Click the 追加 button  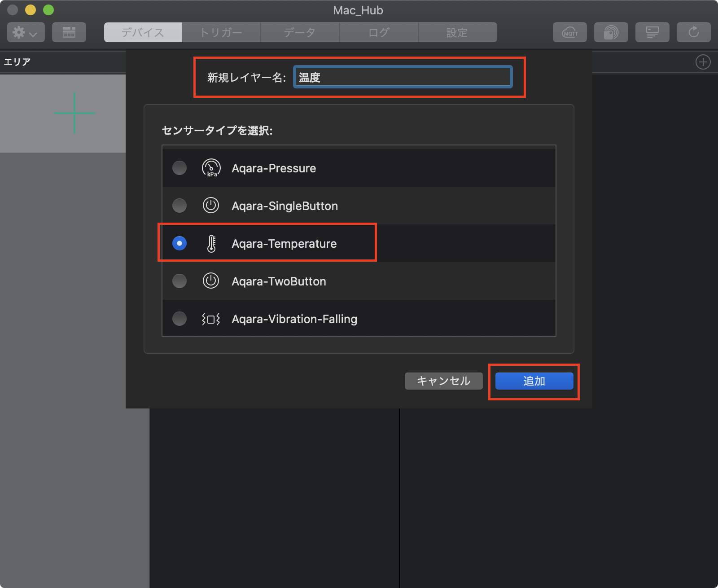(534, 381)
